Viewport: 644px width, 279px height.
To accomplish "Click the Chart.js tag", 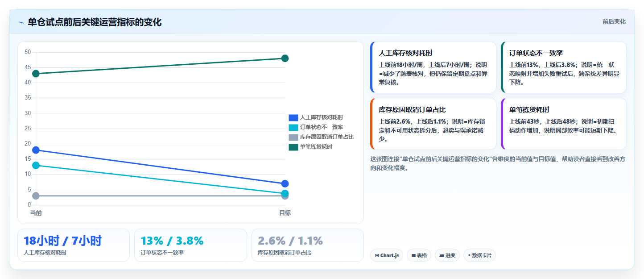I will pos(387,255).
